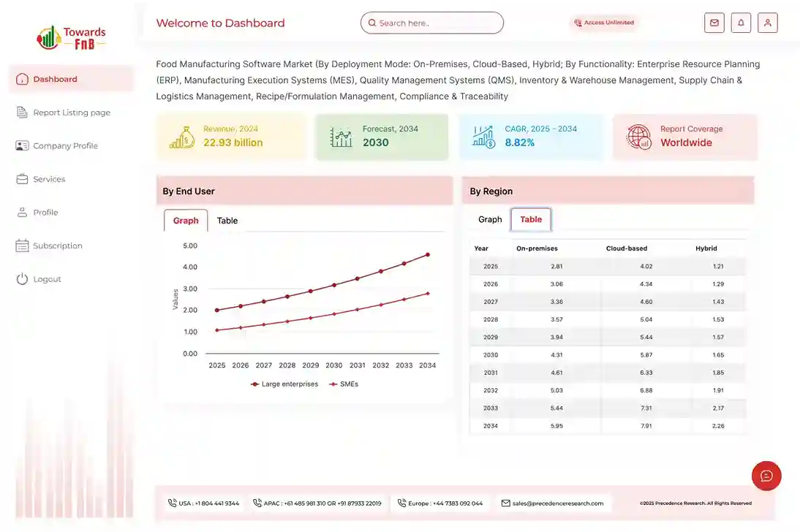The width and height of the screenshot is (800, 532).
Task: Open the notifications bell icon
Action: tap(741, 23)
